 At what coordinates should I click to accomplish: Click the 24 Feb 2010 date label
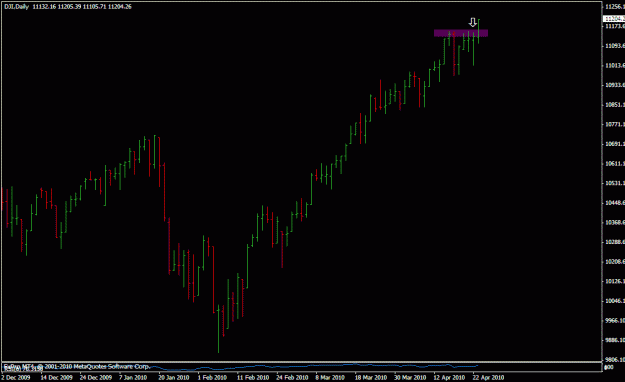click(292, 377)
